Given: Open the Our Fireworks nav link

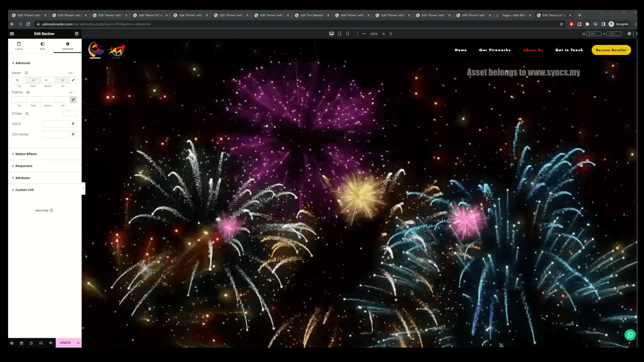Looking at the screenshot, I should [495, 50].
